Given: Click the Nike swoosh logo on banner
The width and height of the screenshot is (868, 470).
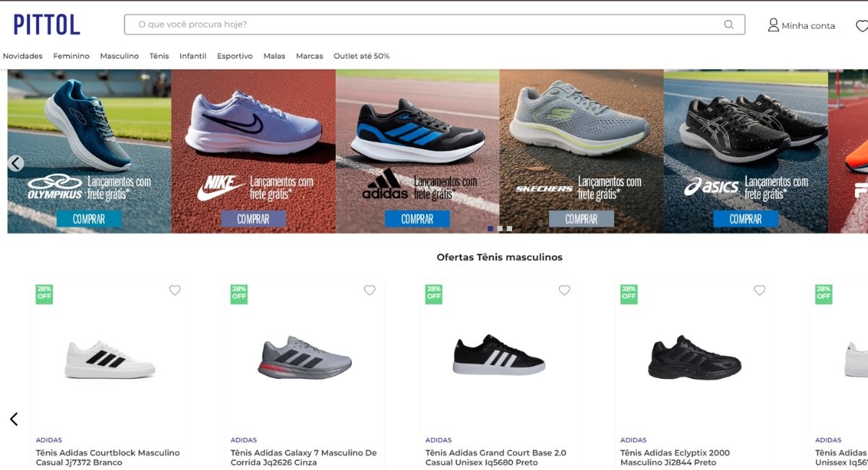Looking at the screenshot, I should pyautogui.click(x=220, y=188).
